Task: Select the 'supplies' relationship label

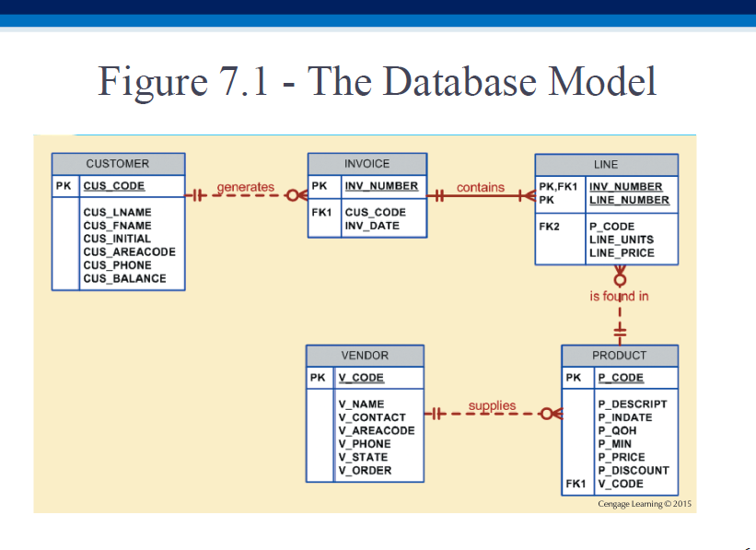Action: pos(492,405)
